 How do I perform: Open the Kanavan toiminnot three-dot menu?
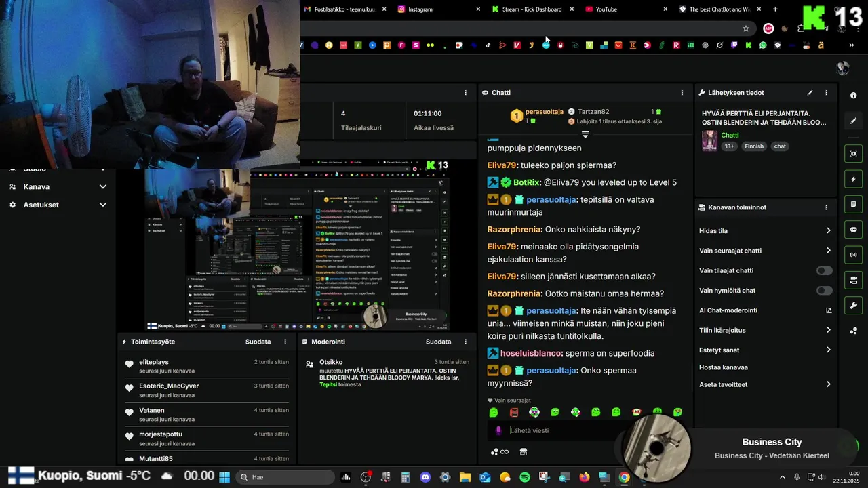(826, 207)
